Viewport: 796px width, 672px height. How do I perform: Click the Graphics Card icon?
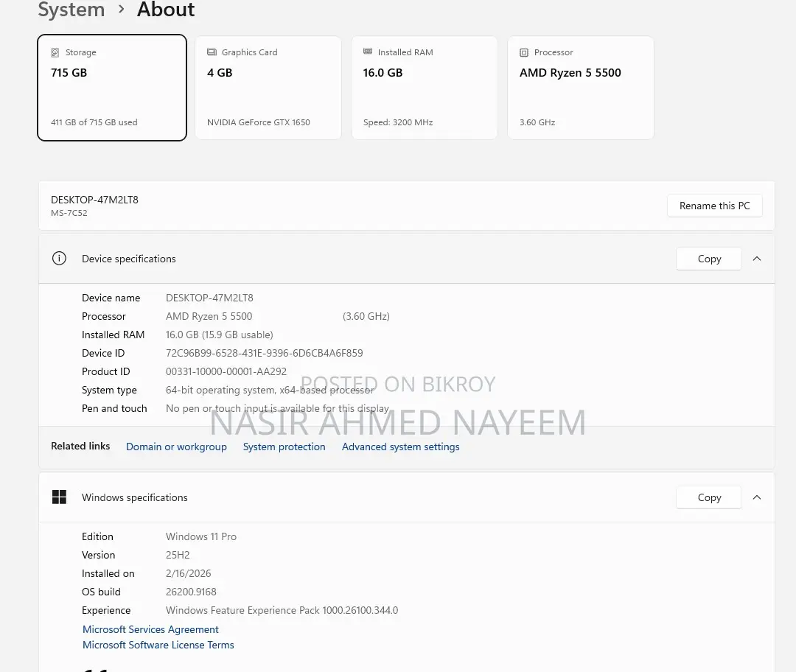tap(212, 52)
